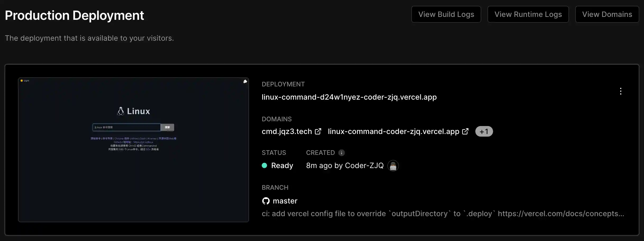Visit linux-command-coder-zjq.vercel.app domain link
644x241 pixels.
[393, 131]
